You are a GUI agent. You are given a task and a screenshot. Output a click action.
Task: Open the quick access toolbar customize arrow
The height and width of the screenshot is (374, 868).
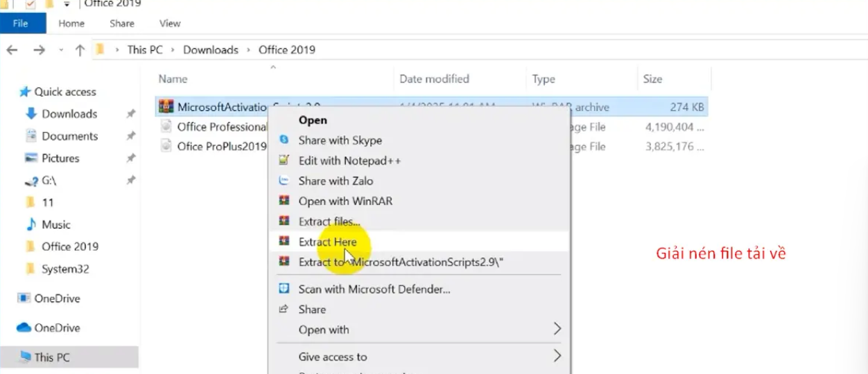point(67,3)
